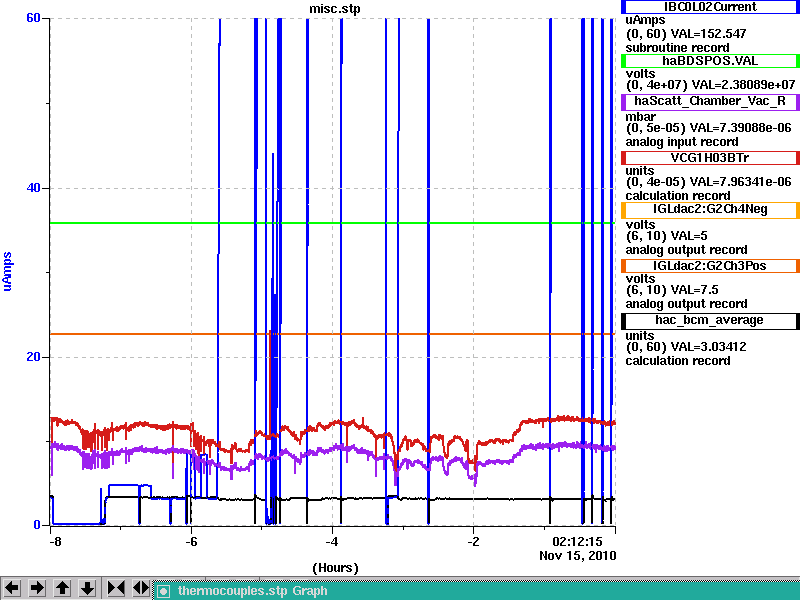Click the Nov 15, 2010 date label
Viewport: 800px width, 600px height.
tap(578, 556)
